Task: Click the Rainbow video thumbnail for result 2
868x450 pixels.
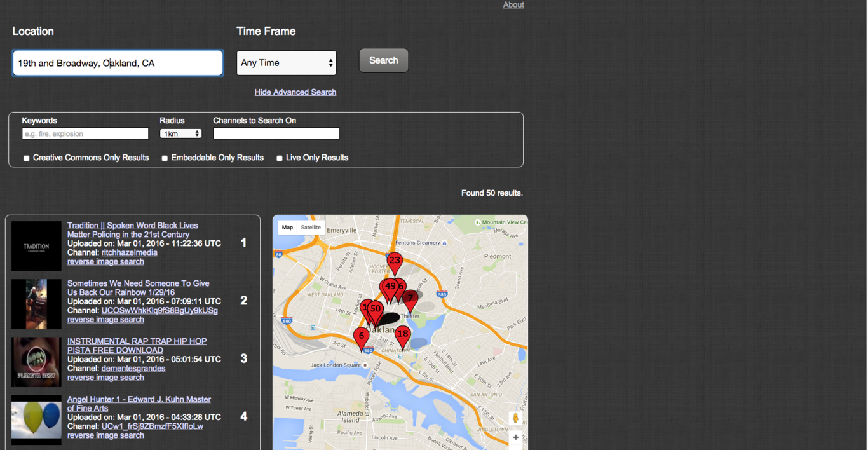Action: pyautogui.click(x=36, y=304)
